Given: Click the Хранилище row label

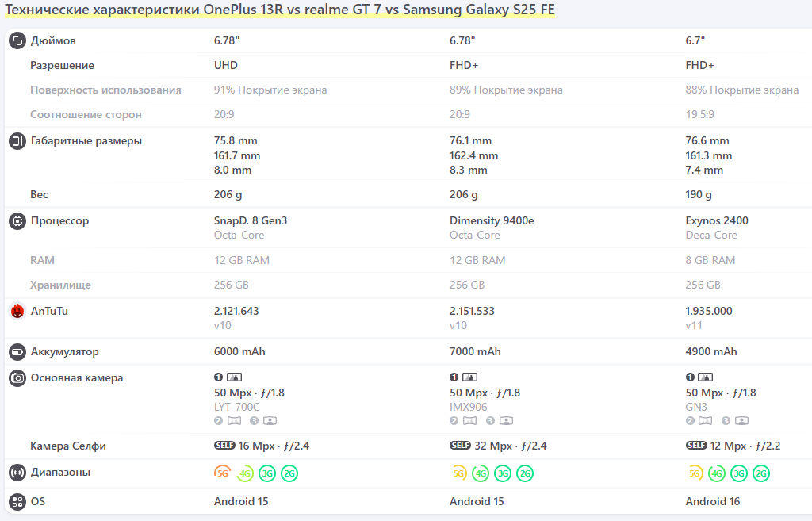Looking at the screenshot, I should pyautogui.click(x=60, y=285).
